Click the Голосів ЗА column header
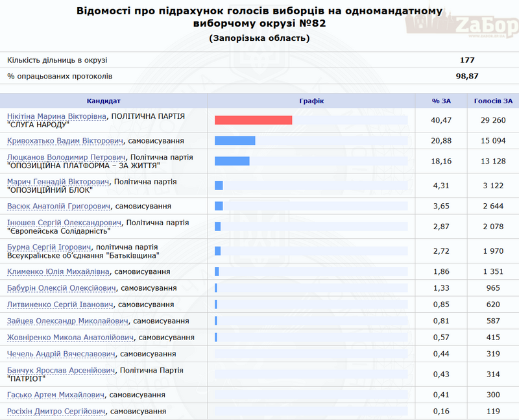519x420 pixels. (x=493, y=101)
